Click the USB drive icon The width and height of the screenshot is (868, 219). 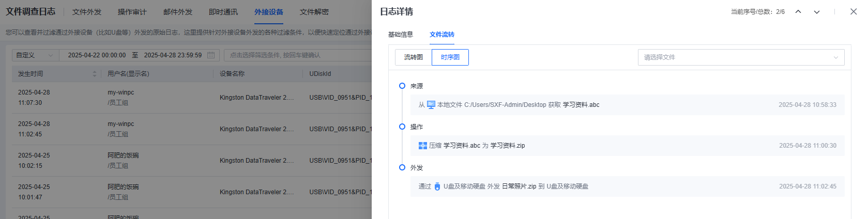[x=437, y=186]
